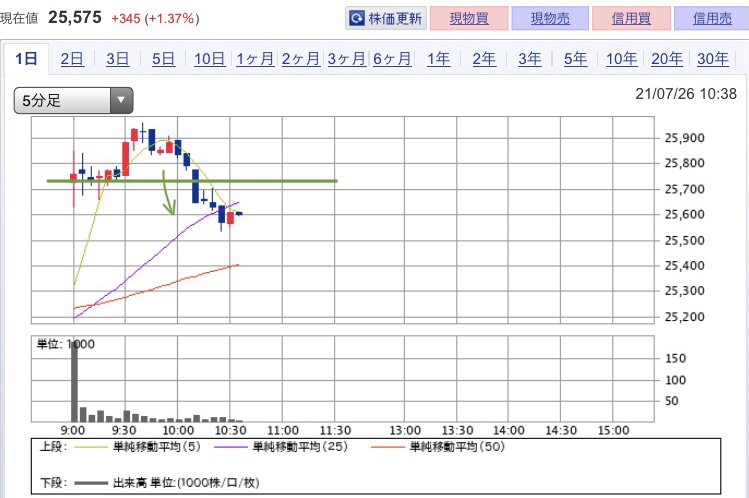
Task: Click the tallest volume bar at 9:00
Action: 74,381
